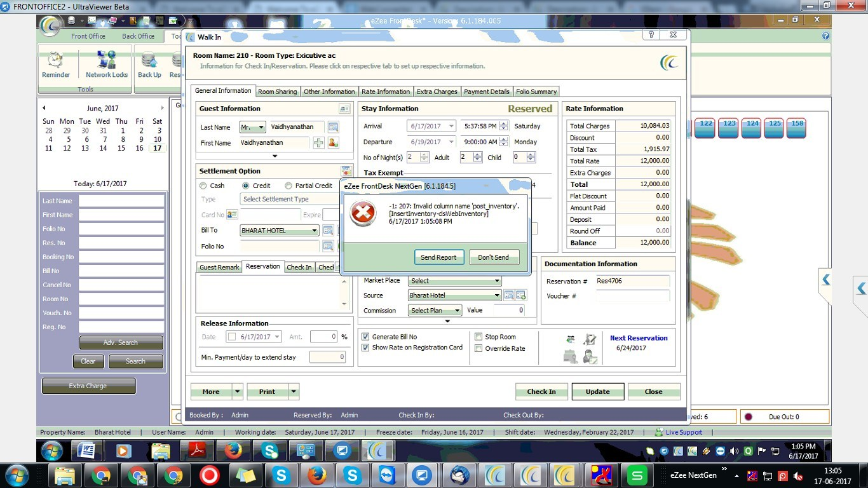The image size is (868, 488).
Task: Go to next month in June 2017 calendar
Action: [162, 108]
